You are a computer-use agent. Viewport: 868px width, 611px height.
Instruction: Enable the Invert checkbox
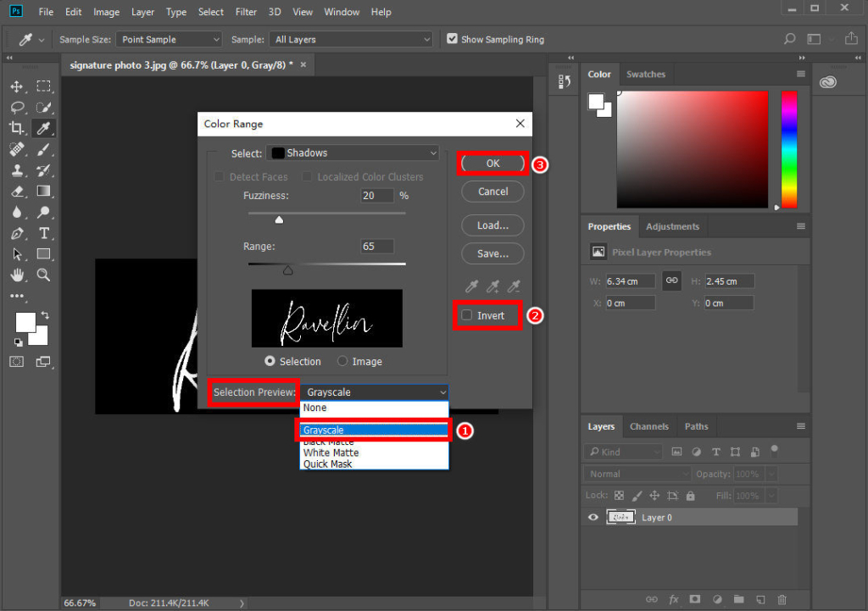coord(467,315)
